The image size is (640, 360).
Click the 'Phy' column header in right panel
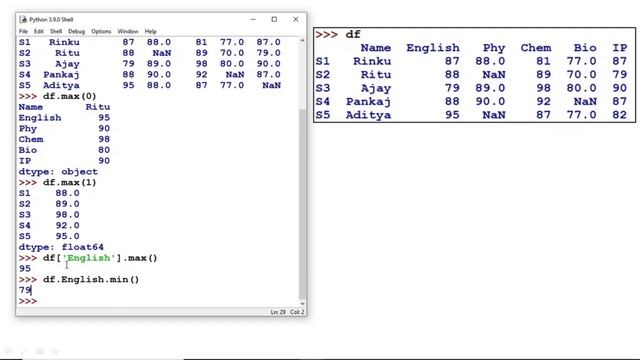(494, 48)
